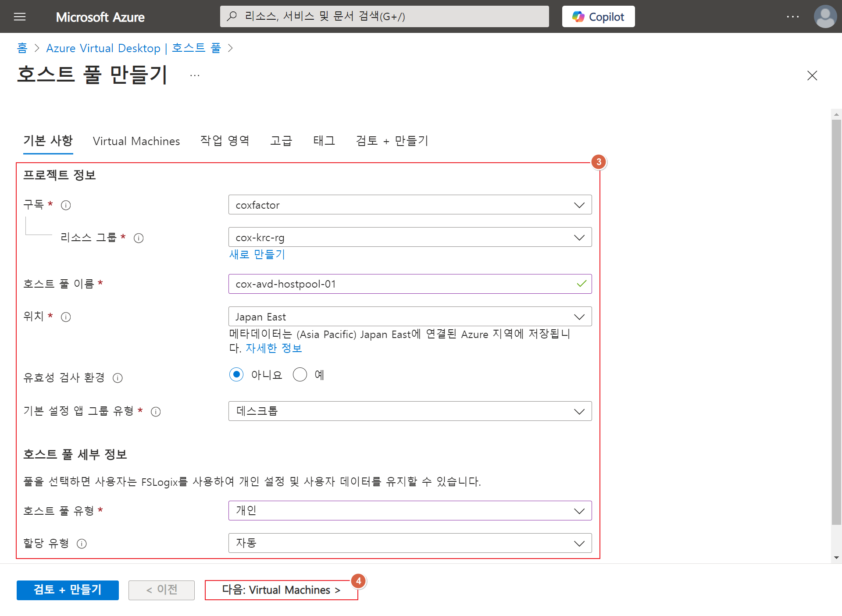
Task: Click the search magnifier icon
Action: click(x=232, y=16)
